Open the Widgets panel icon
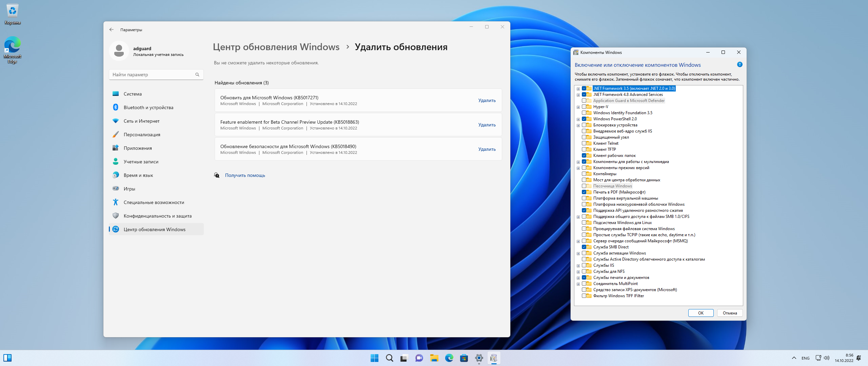This screenshot has width=868, height=366. [x=7, y=358]
